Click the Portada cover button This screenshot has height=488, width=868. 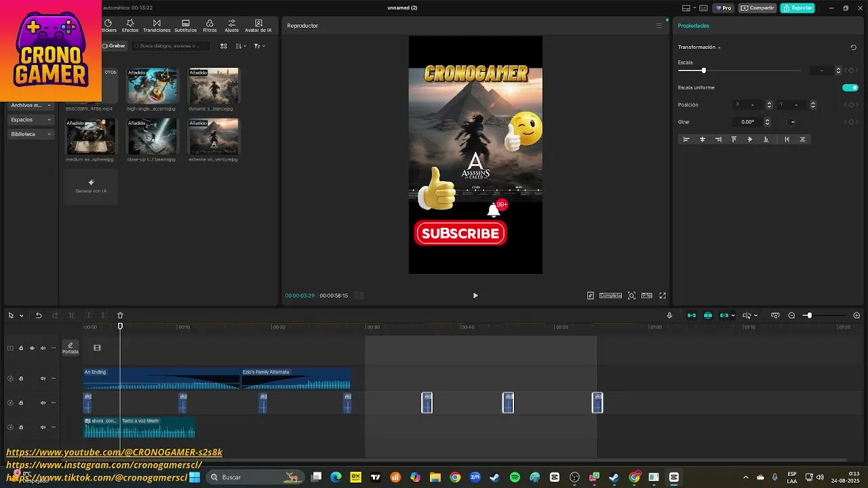coord(71,348)
